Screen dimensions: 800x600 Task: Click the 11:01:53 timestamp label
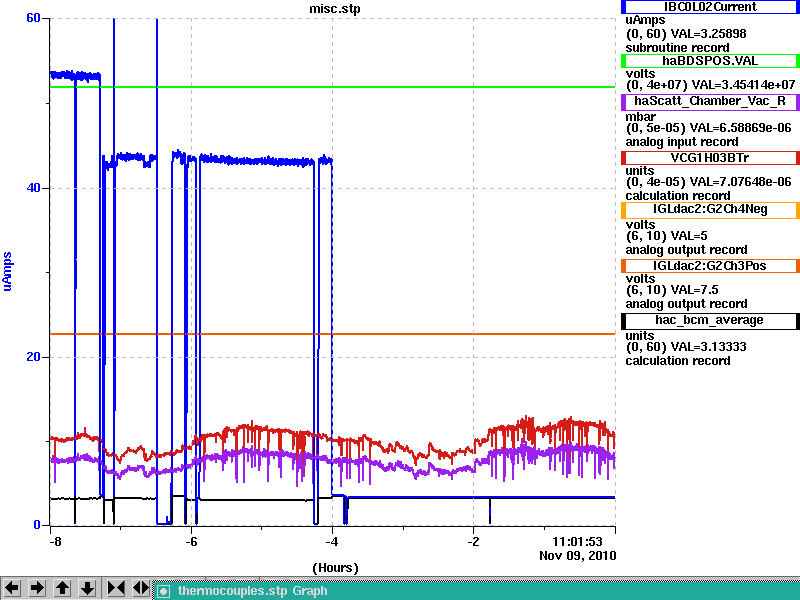(x=578, y=541)
